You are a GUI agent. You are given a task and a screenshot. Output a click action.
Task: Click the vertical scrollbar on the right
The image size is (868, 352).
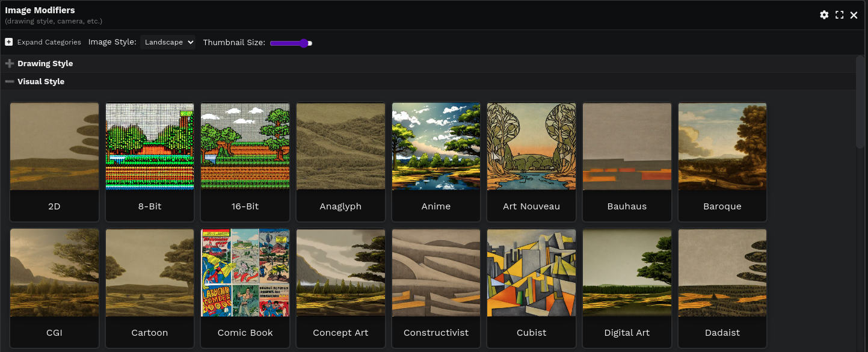point(861,102)
